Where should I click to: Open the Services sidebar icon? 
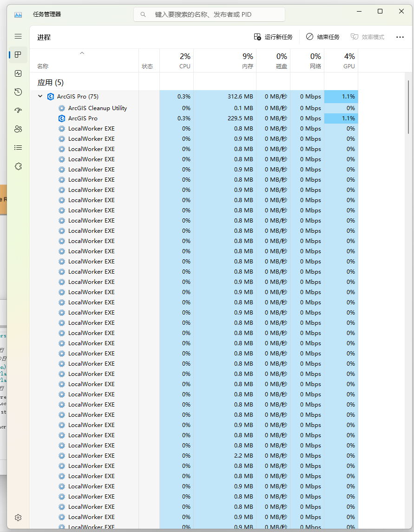(18, 166)
